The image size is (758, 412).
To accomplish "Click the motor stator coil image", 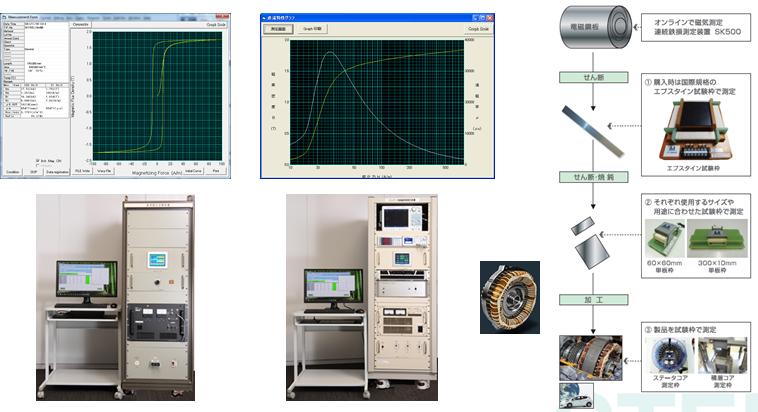I will click(x=510, y=297).
